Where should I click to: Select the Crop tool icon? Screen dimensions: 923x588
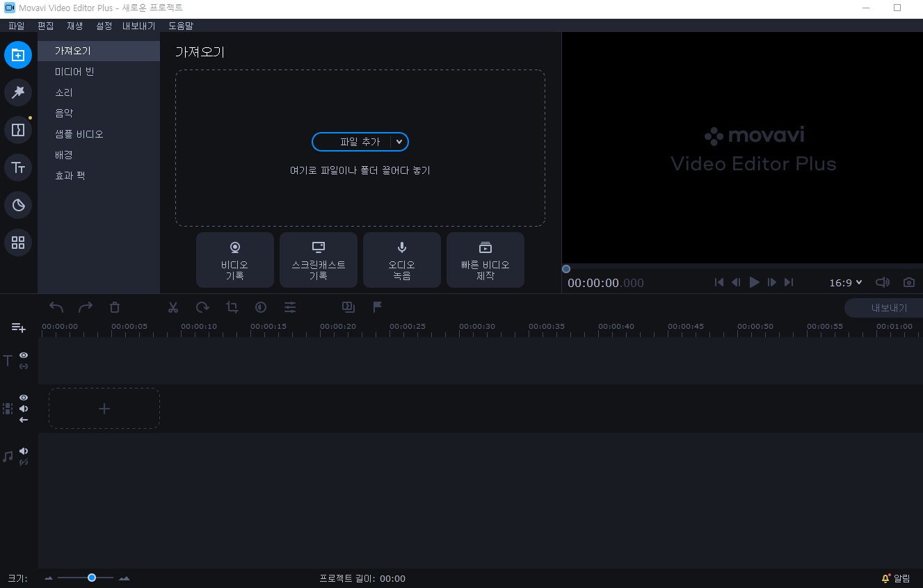[x=232, y=307]
